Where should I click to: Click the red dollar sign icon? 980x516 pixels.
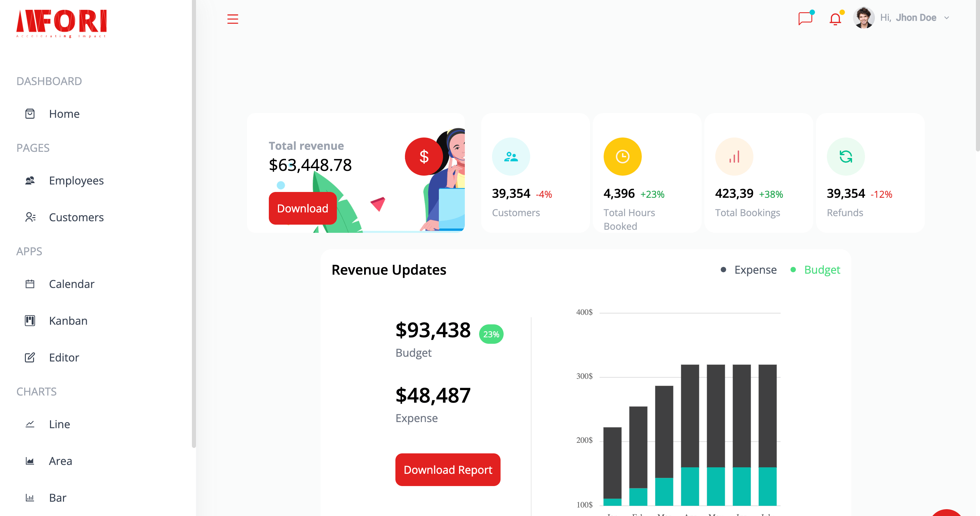[424, 156]
